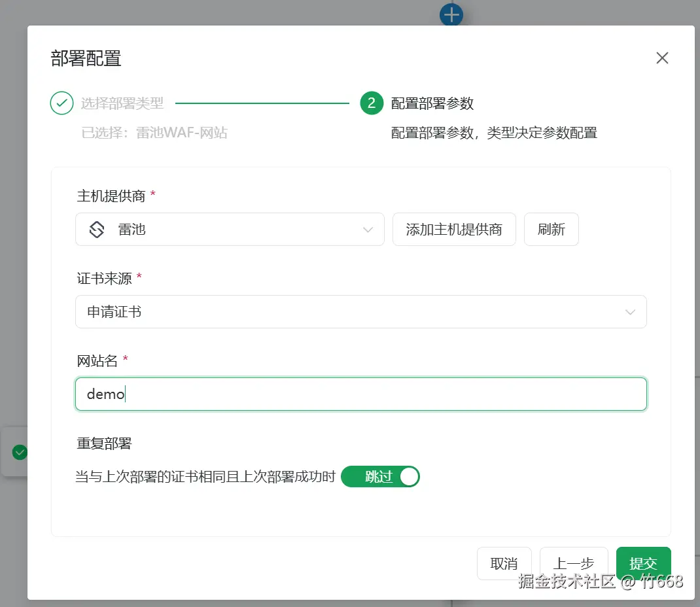Toggle the 跳过 switch for 重复部署

(380, 477)
